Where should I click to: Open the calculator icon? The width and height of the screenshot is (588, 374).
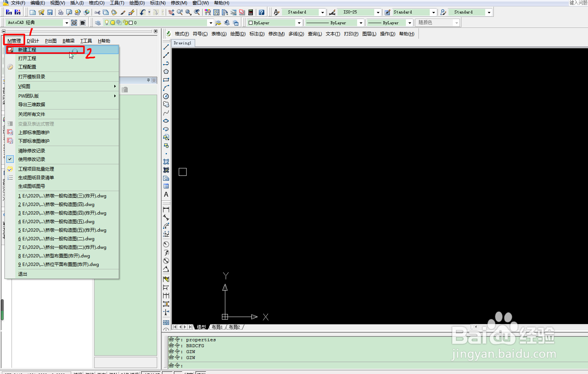tap(251, 12)
